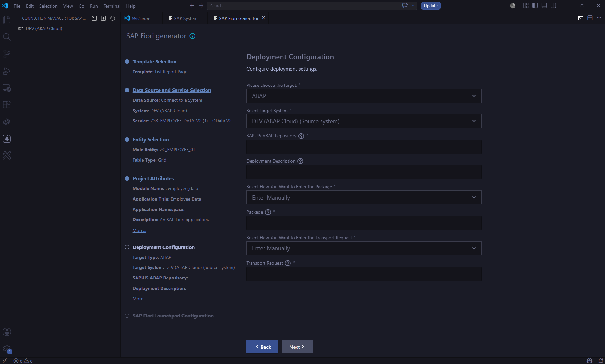The height and width of the screenshot is (364, 605).
Task: Close the SAP Fiori Generator tab
Action: tap(263, 18)
